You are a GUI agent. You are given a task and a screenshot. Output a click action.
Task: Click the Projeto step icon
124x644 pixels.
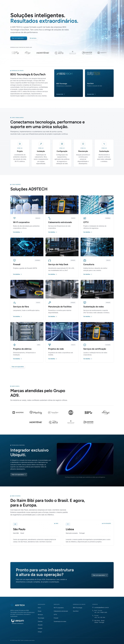coord(20,144)
